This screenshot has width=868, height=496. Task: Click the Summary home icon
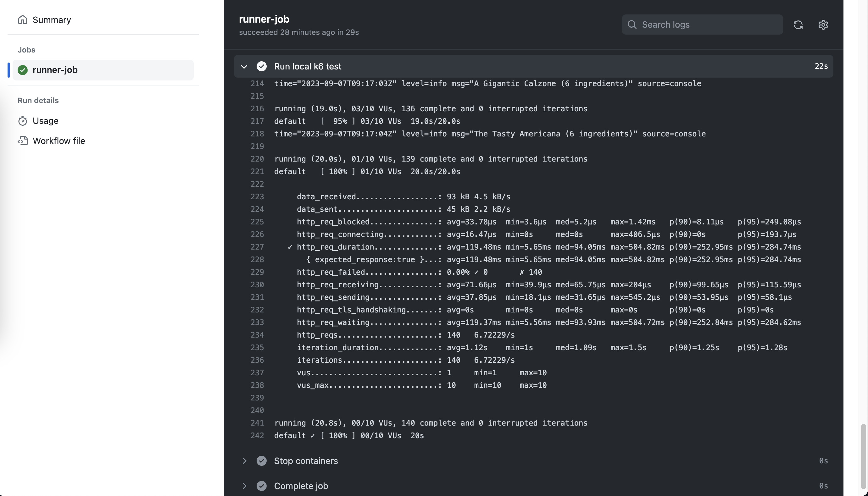tap(23, 20)
